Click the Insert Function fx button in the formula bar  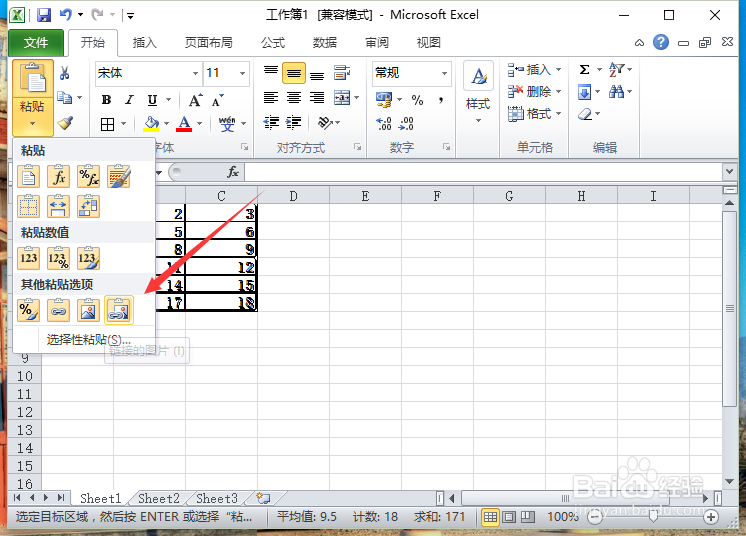click(x=233, y=172)
